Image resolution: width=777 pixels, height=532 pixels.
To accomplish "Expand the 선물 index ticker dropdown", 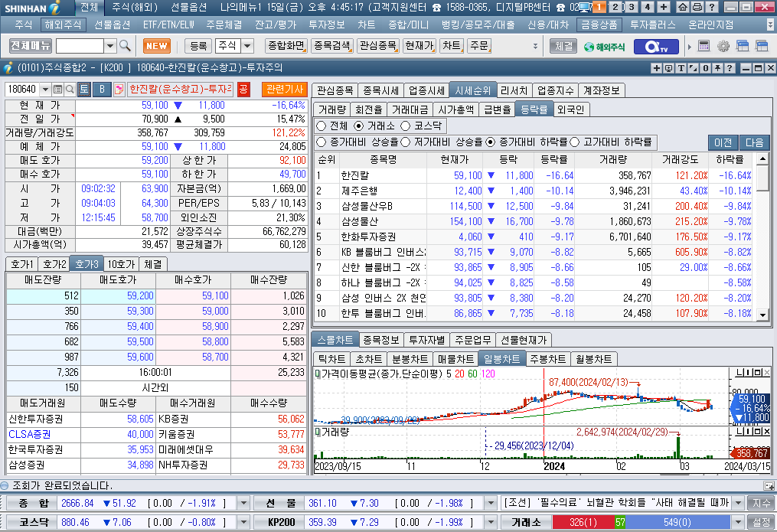I will [491, 503].
